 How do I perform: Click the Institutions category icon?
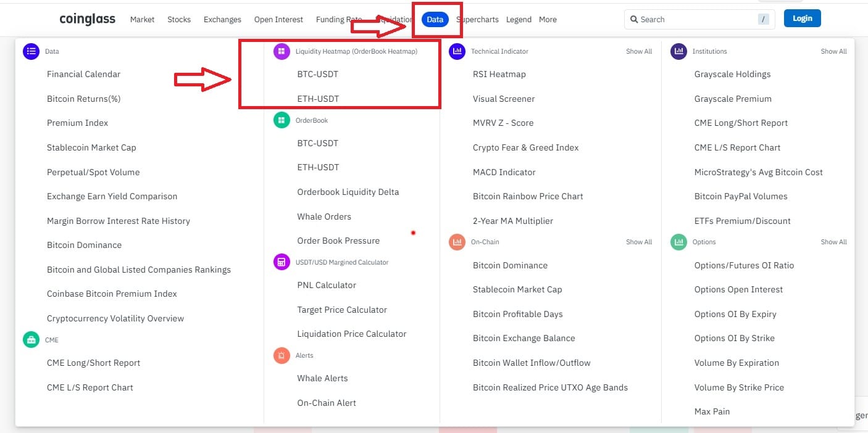tap(678, 52)
